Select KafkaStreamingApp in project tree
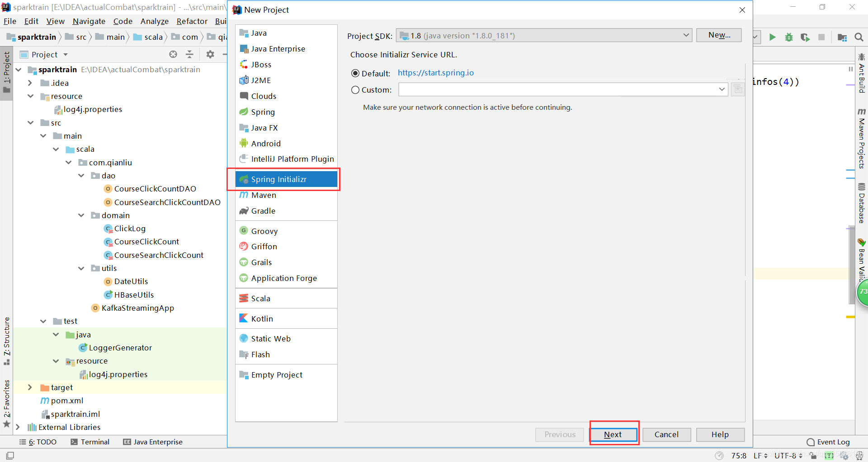The image size is (868, 462). point(137,308)
